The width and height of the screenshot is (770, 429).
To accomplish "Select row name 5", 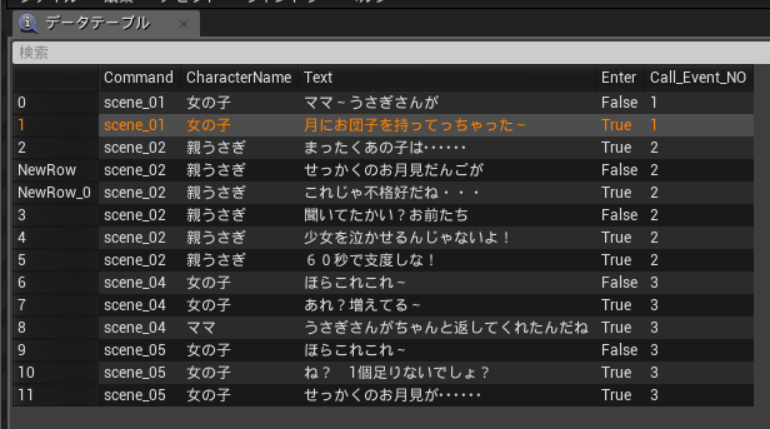I will coord(22,260).
